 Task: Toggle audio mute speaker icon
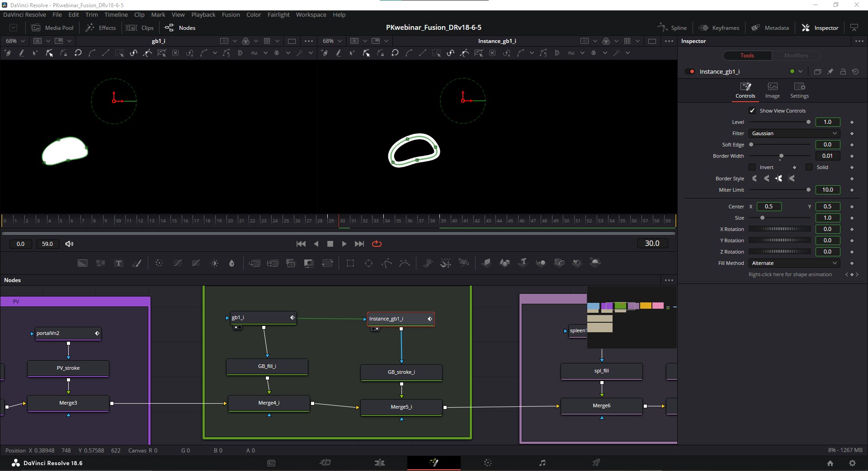pos(69,244)
